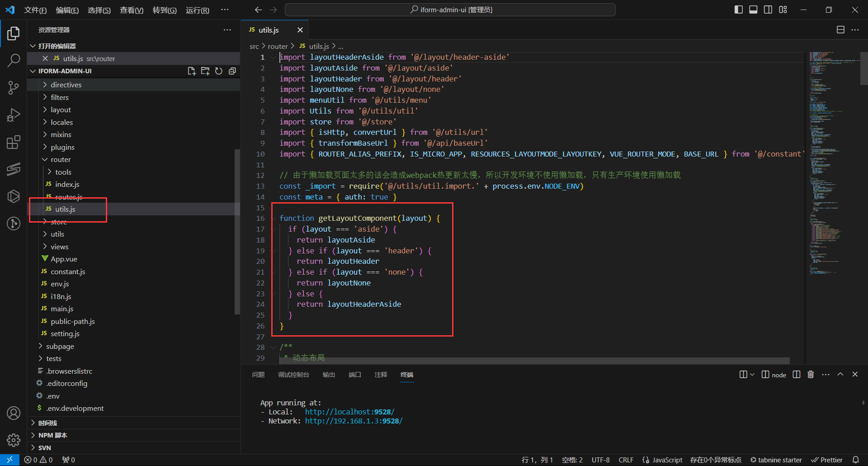Expand the directives folder

pyautogui.click(x=66, y=85)
